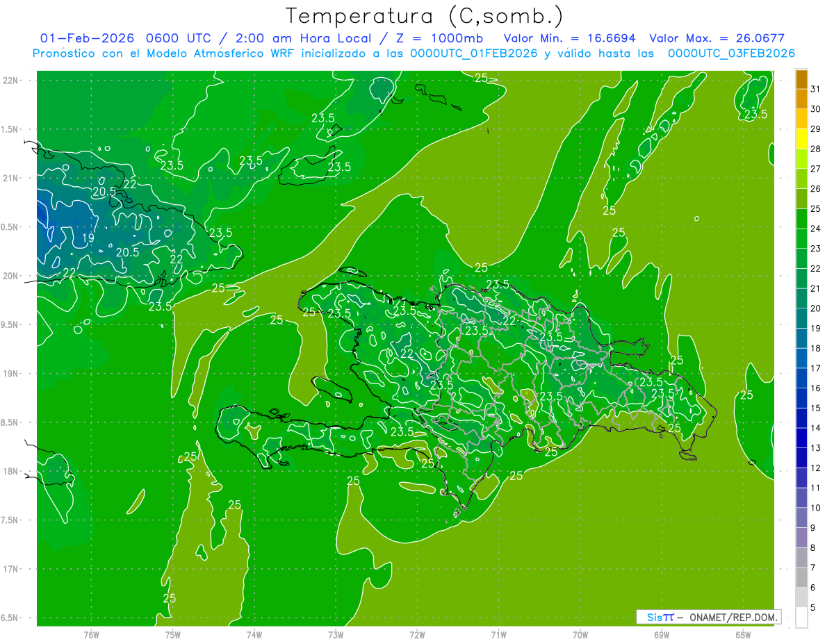Click the '74W' longitude axis label
This screenshot has width=834, height=644.
click(x=254, y=635)
